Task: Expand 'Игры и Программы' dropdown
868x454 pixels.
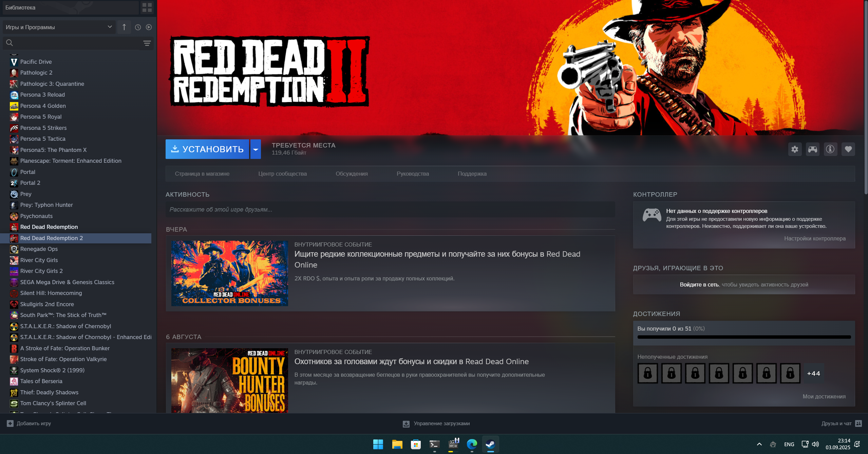Action: point(59,27)
